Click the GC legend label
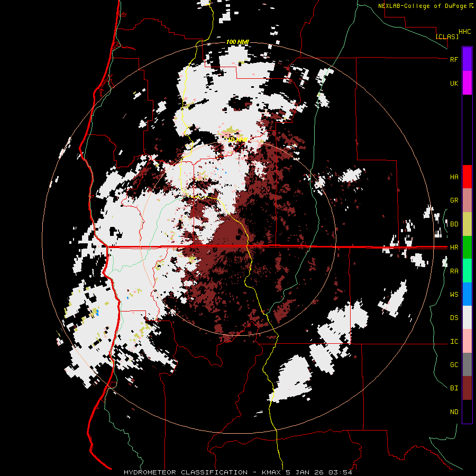 click(454, 365)
